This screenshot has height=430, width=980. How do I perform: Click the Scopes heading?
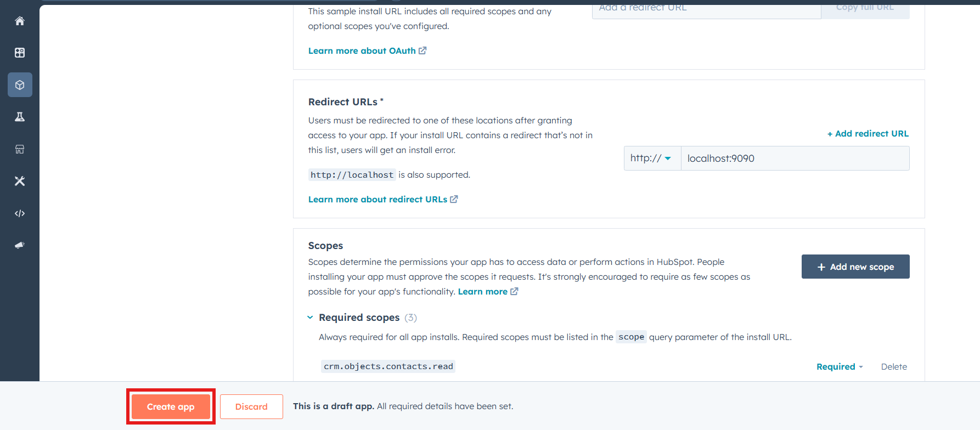coord(325,246)
